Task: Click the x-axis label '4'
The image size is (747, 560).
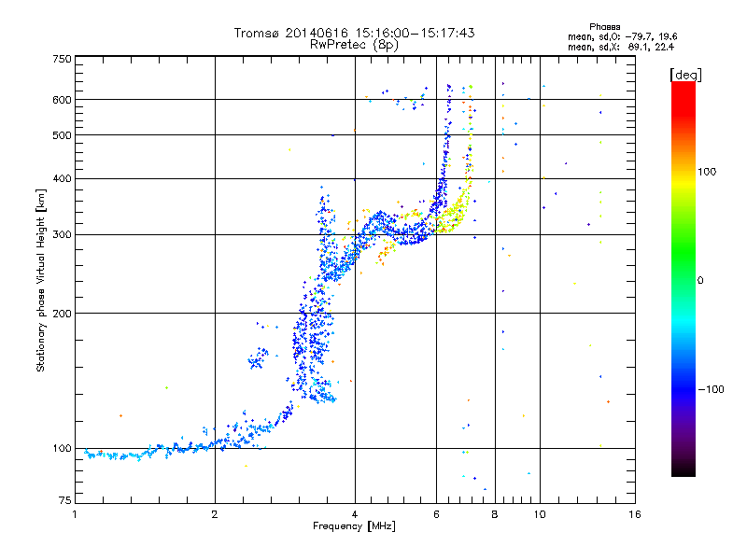Action: coord(355,514)
